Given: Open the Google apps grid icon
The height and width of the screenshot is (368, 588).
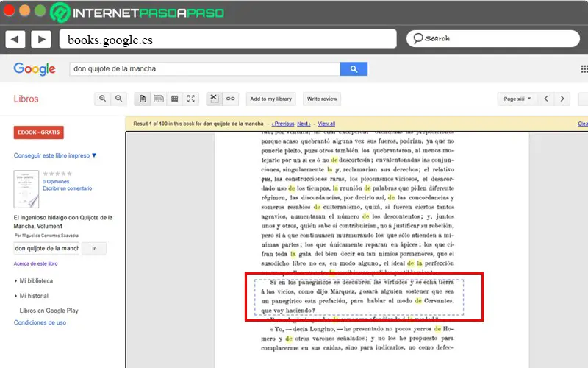Looking at the screenshot, I should [584, 68].
